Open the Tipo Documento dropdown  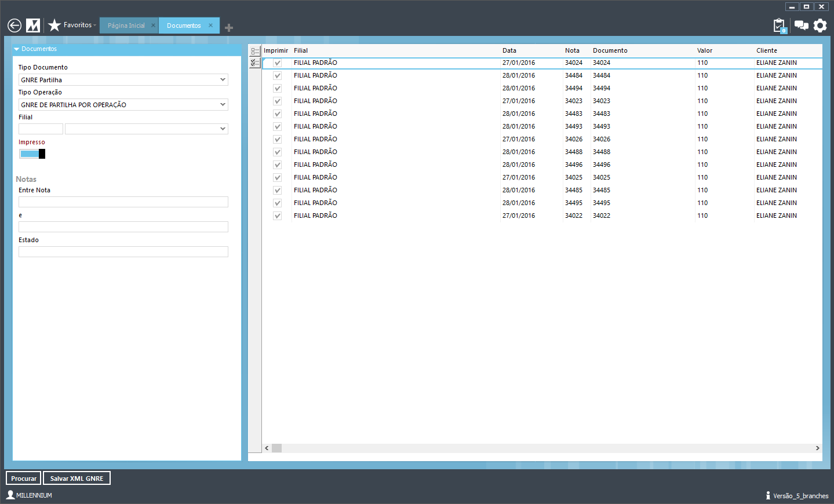(223, 80)
